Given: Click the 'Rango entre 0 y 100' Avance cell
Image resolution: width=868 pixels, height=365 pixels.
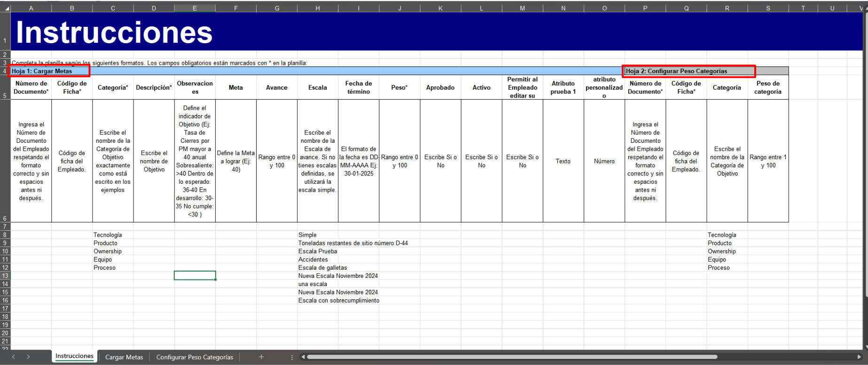Looking at the screenshot, I should pyautogui.click(x=277, y=161).
